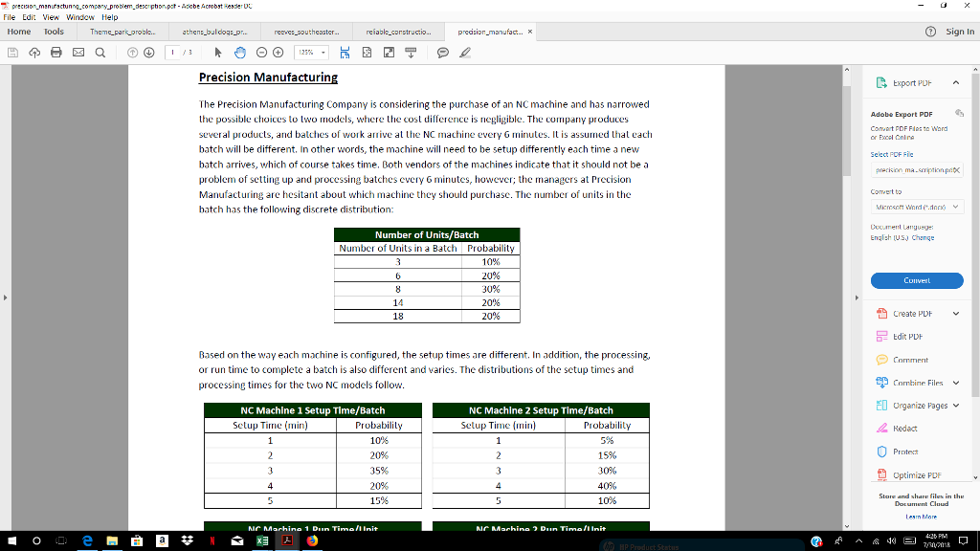Viewport: 980px width, 551px height.
Task: Select the Hand tool in the toolbar
Action: [241, 53]
